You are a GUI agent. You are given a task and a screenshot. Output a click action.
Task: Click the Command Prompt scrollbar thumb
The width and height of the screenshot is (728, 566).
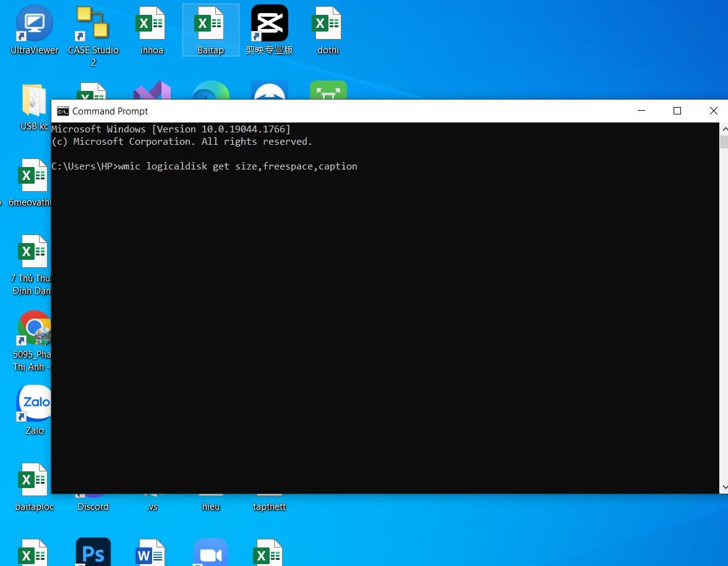click(x=724, y=142)
